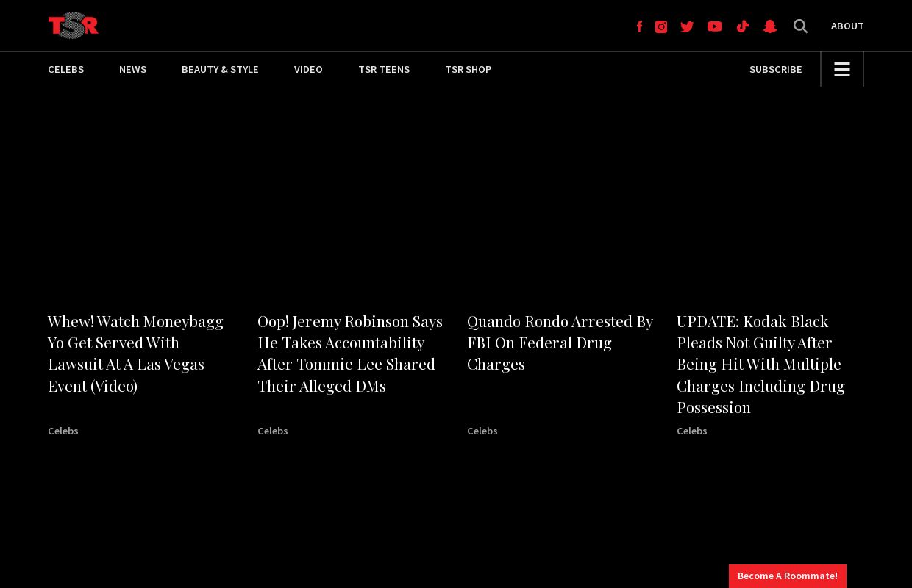
Task: Open the Quando Rondo FBI arrest article
Action: click(560, 342)
